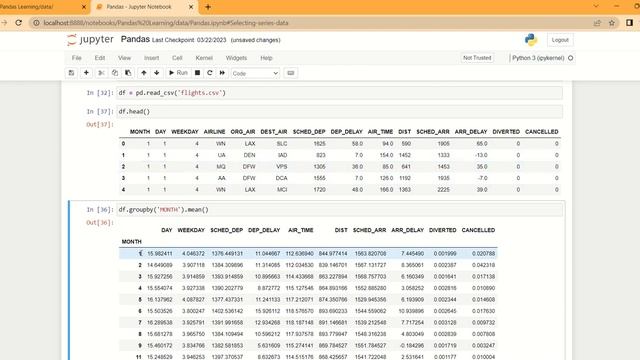
Task: Select the Pandas - Jupyter Notebook tab
Action: pos(139,7)
